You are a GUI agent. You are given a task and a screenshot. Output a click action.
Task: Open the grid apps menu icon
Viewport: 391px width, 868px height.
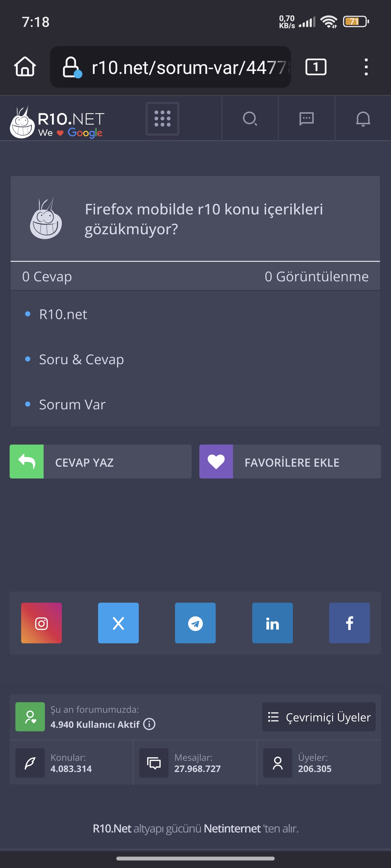click(x=162, y=119)
